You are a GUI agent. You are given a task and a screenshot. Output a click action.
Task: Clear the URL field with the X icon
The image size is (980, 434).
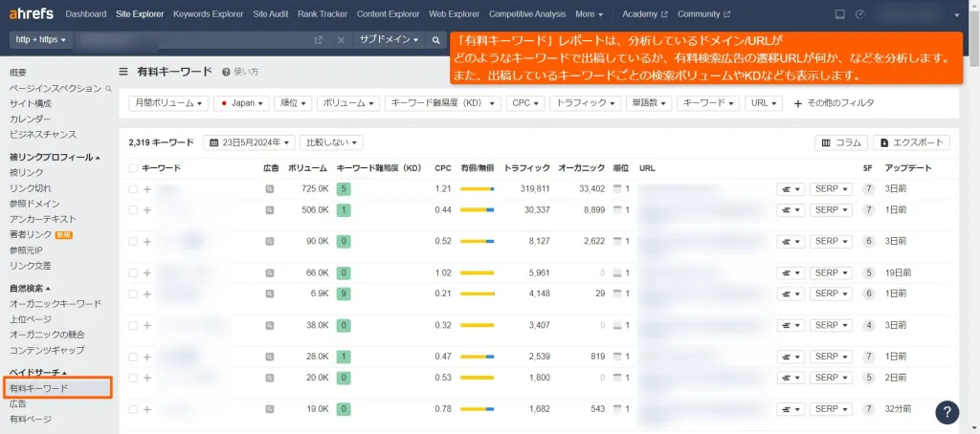341,39
